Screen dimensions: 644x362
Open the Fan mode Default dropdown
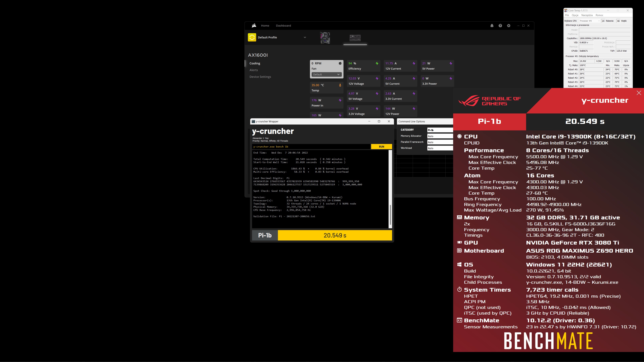(x=326, y=74)
